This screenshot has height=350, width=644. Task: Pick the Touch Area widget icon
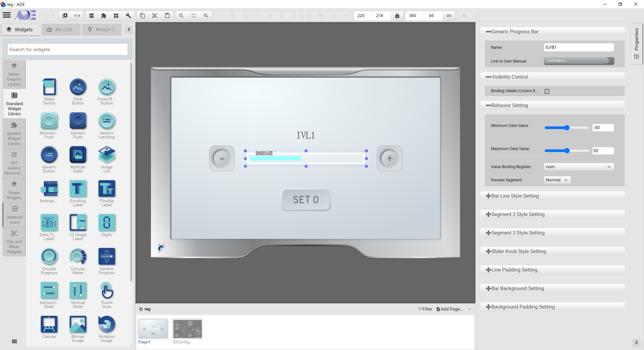[x=107, y=291]
